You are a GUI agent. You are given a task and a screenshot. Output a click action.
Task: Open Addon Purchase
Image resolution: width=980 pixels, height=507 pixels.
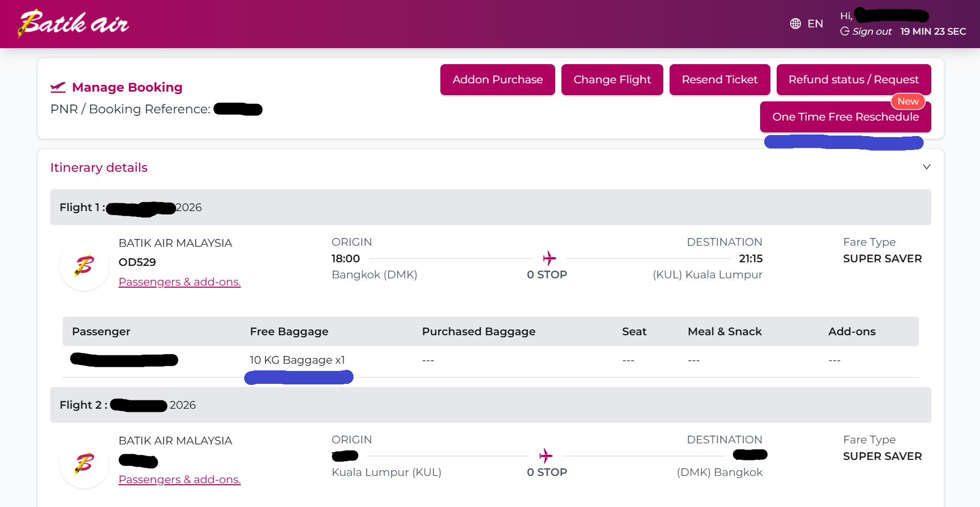[497, 80]
